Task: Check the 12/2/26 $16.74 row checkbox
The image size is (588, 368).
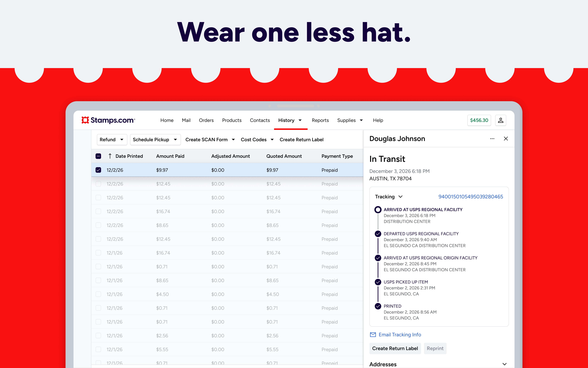Action: (98, 211)
